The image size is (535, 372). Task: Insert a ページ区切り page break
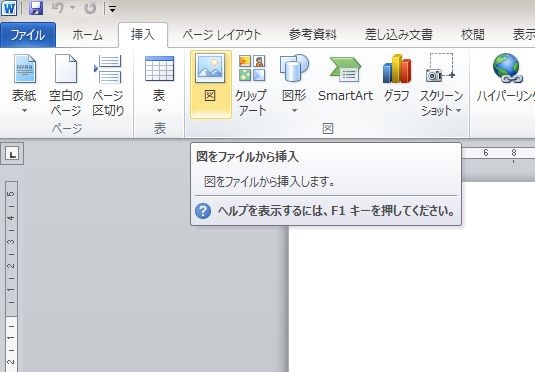[x=108, y=85]
